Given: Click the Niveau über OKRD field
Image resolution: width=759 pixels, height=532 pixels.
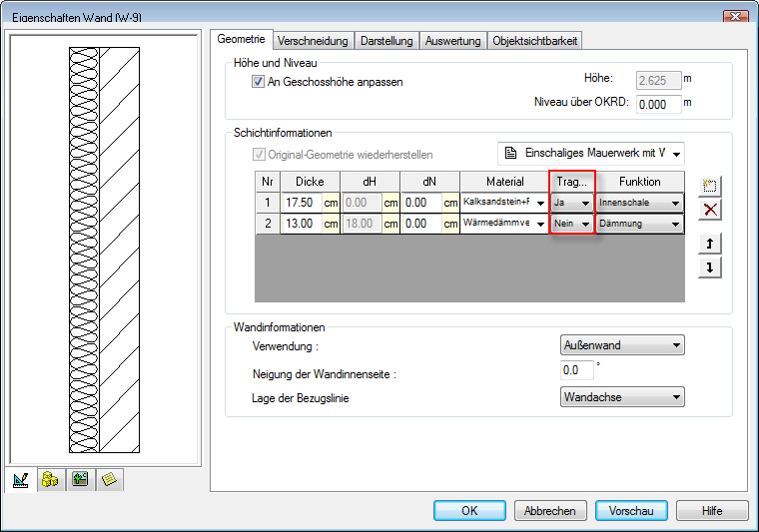Looking at the screenshot, I should [658, 105].
